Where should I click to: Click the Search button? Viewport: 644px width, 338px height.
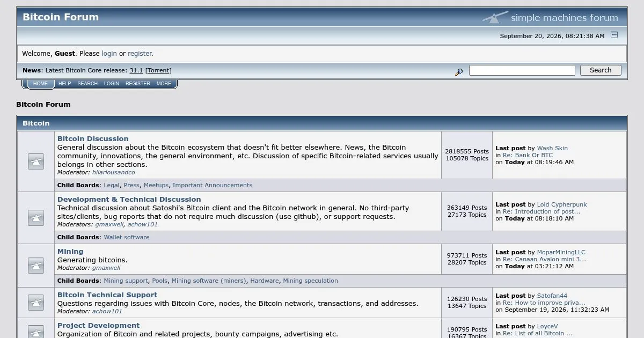pos(601,70)
